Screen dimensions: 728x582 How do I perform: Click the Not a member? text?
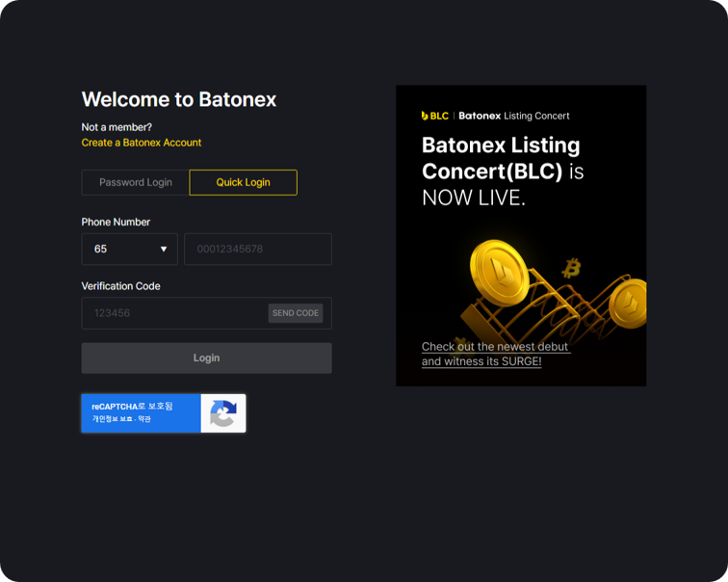(x=117, y=127)
